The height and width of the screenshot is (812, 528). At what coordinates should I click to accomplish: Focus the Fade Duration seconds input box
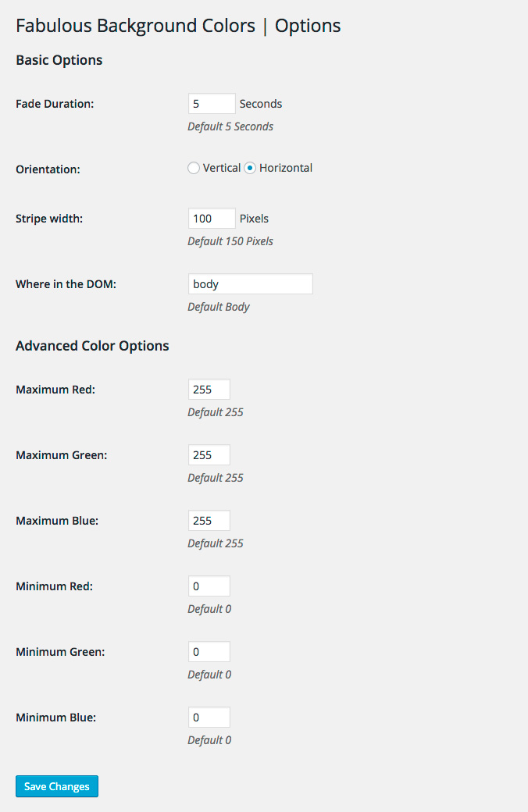[x=212, y=104]
